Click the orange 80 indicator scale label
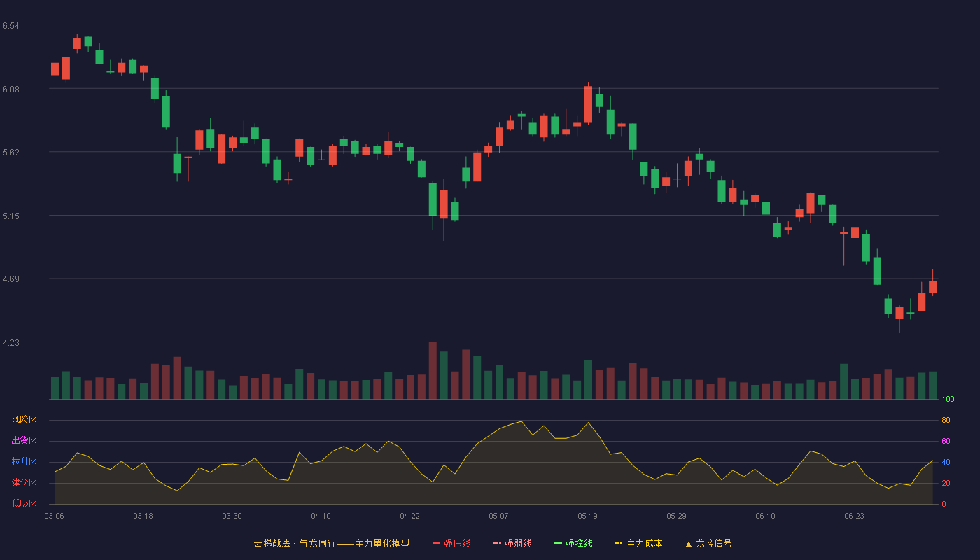 [x=946, y=420]
